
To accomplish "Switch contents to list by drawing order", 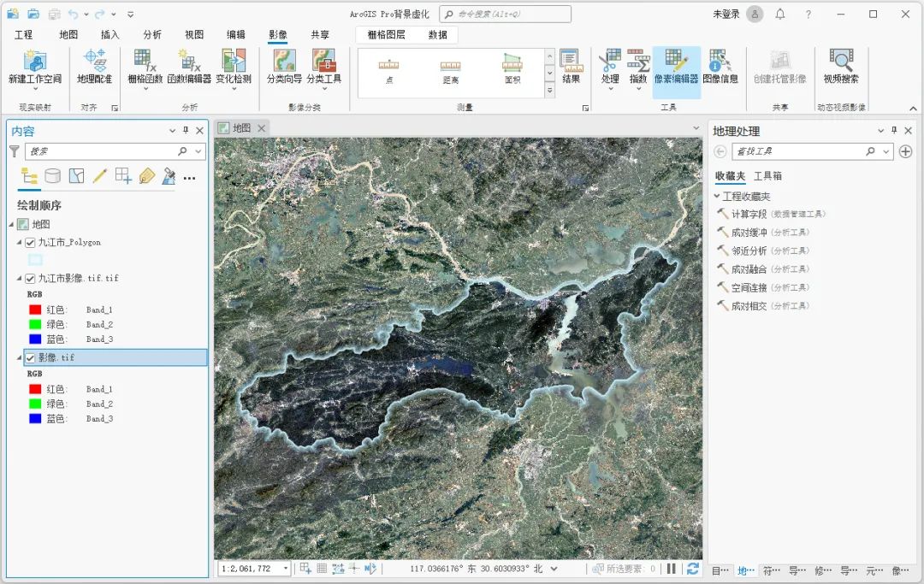I will [x=29, y=176].
